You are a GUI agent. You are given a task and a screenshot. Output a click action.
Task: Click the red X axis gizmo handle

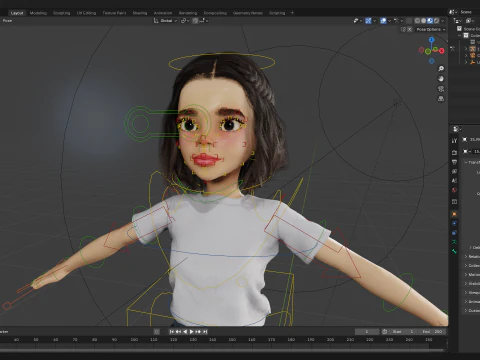(442, 51)
